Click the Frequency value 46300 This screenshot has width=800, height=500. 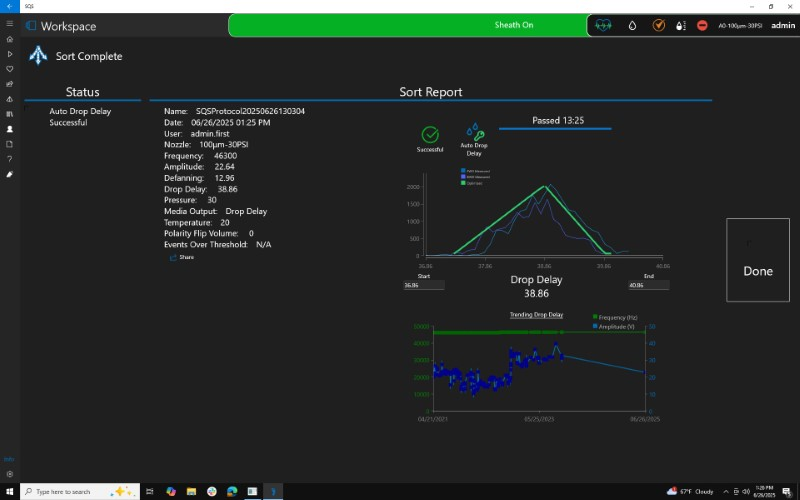[x=225, y=156]
